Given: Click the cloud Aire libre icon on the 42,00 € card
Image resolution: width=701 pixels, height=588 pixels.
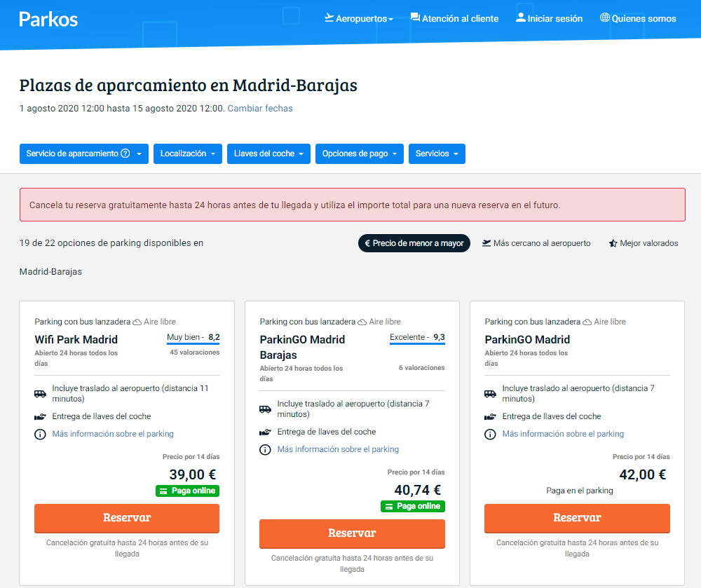Looking at the screenshot, I should click(x=587, y=322).
